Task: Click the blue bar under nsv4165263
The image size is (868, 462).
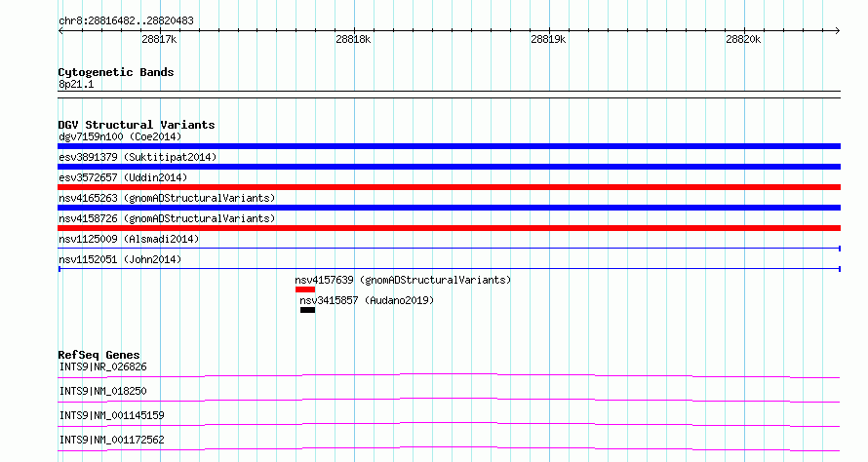Action: pyautogui.click(x=449, y=208)
